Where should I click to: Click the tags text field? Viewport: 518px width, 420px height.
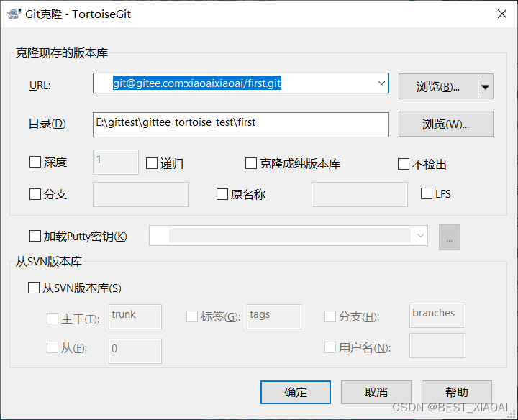(274, 316)
